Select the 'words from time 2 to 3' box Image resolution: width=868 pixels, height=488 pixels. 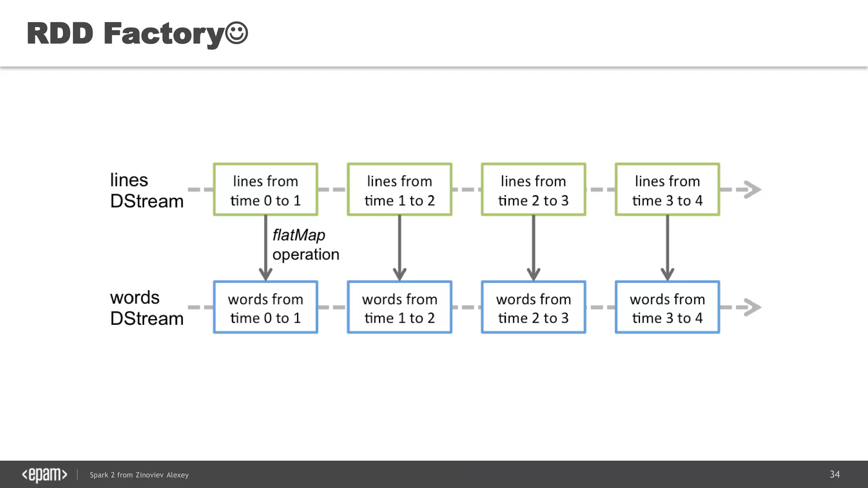coord(534,308)
